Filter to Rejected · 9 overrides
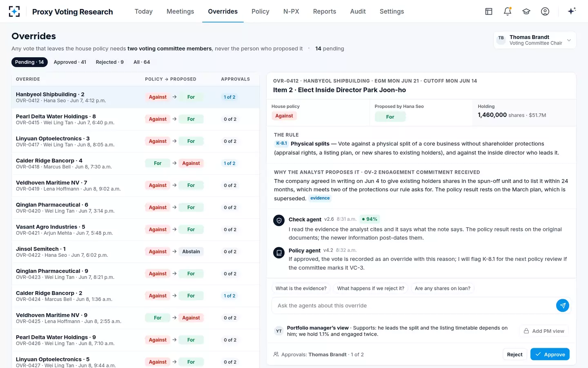Viewport: 588px width, 368px height. click(110, 62)
